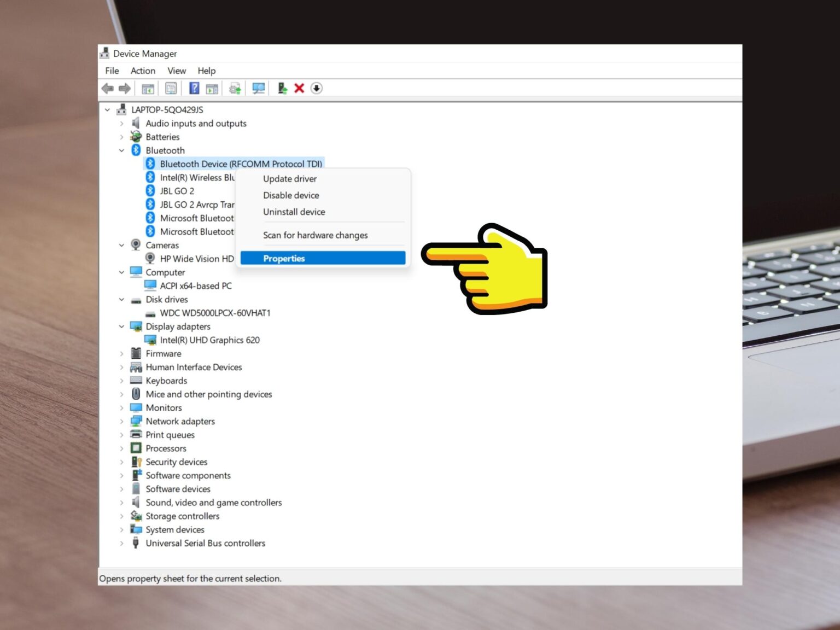This screenshot has width=840, height=630.
Task: Collapse the Display adapters category
Action: (121, 326)
